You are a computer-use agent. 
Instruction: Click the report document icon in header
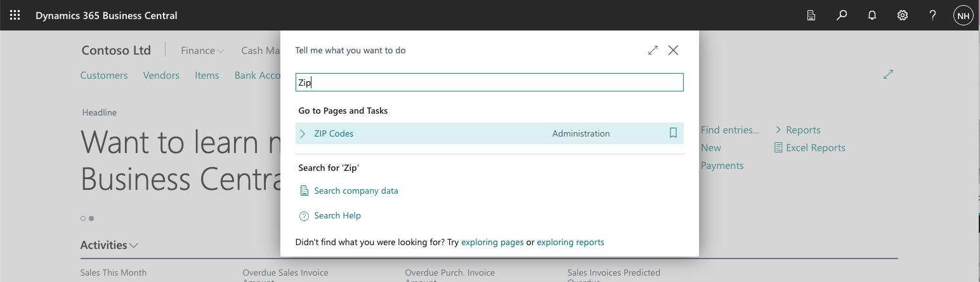(811, 15)
